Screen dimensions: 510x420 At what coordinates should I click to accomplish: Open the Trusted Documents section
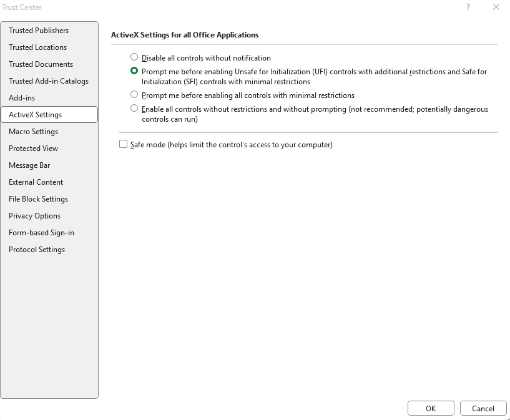(40, 64)
